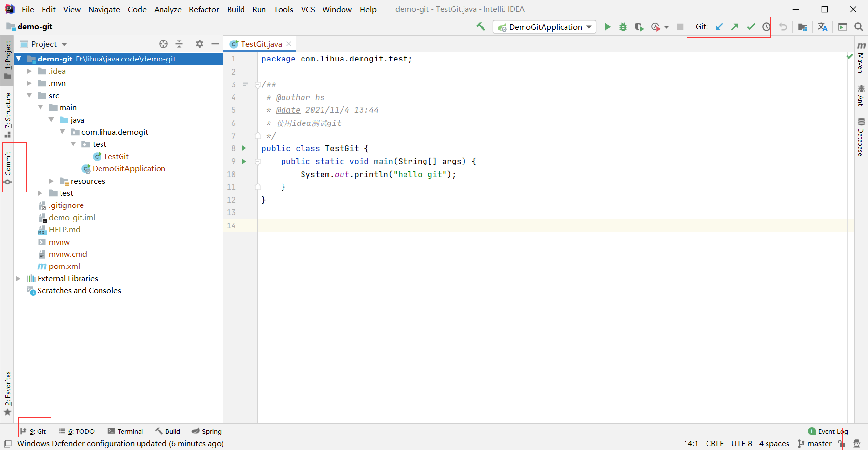Run with Coverage using the shield icon
868x450 pixels.
[639, 27]
